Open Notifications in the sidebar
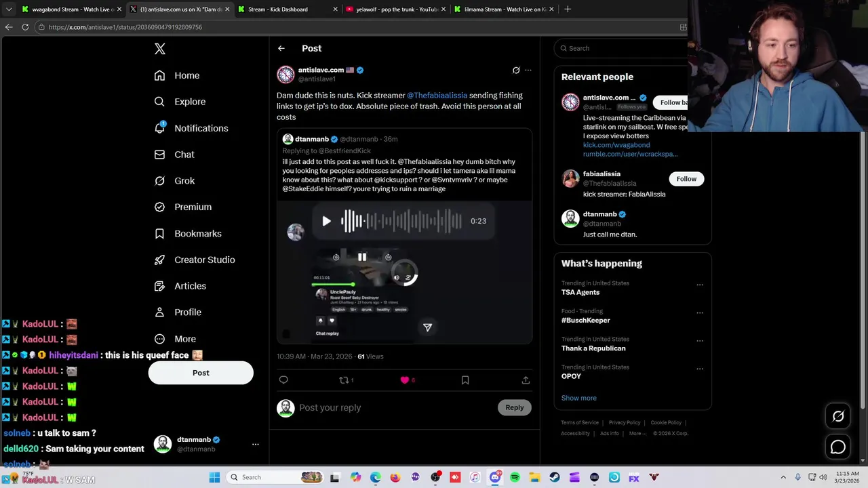Viewport: 868px width, 488px height. pyautogui.click(x=191, y=128)
